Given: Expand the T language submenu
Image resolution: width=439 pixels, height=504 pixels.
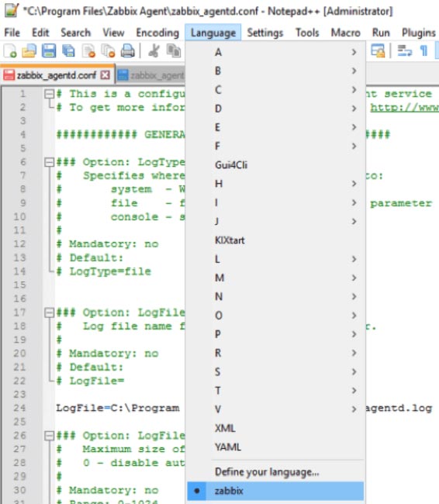Looking at the screenshot, I should pos(275,391).
